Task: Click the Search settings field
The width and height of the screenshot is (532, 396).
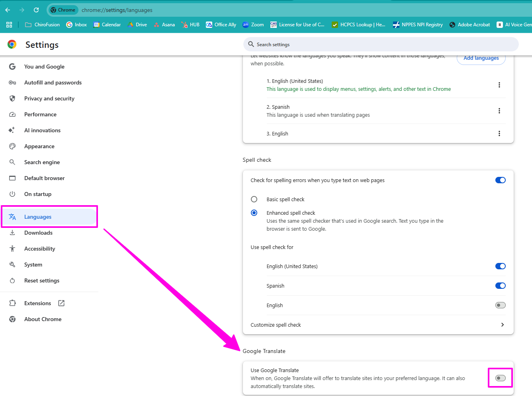Action: click(x=381, y=44)
